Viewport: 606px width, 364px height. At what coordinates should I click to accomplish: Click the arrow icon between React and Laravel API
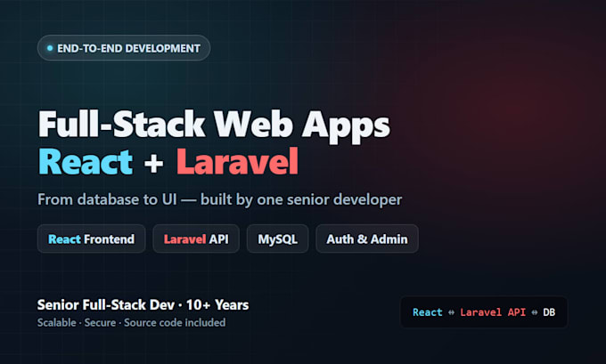tap(451, 312)
